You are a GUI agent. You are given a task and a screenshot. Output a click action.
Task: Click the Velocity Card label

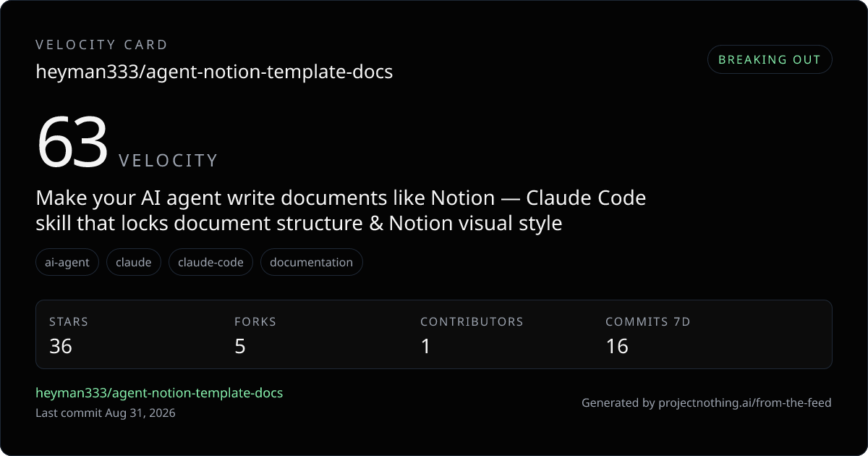(x=102, y=45)
